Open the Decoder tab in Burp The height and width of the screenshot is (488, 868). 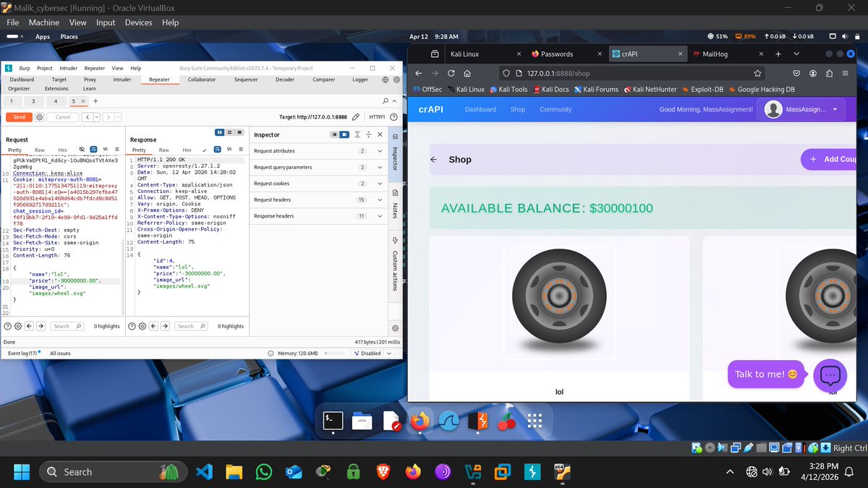tap(285, 80)
